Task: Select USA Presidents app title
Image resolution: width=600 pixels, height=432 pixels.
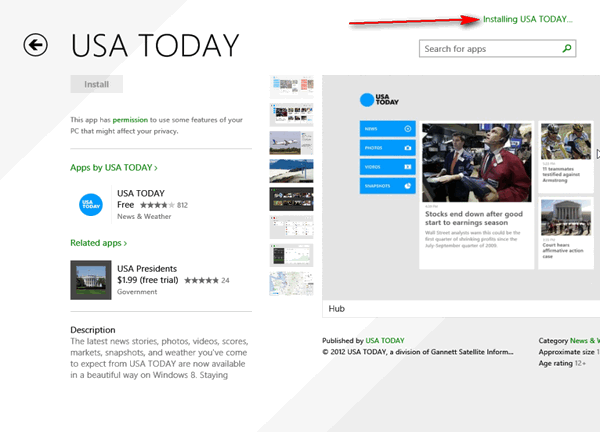Action: pyautogui.click(x=147, y=269)
